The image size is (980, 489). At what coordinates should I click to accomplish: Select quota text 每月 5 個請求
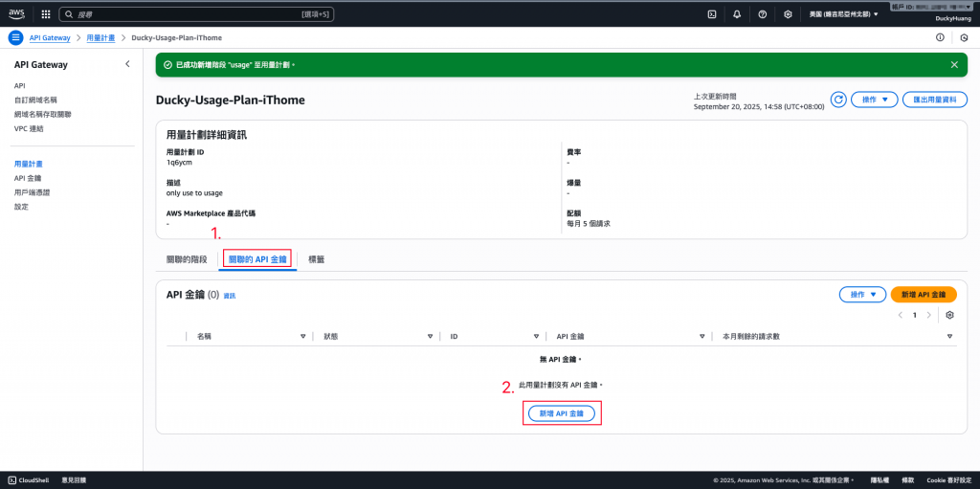click(589, 223)
